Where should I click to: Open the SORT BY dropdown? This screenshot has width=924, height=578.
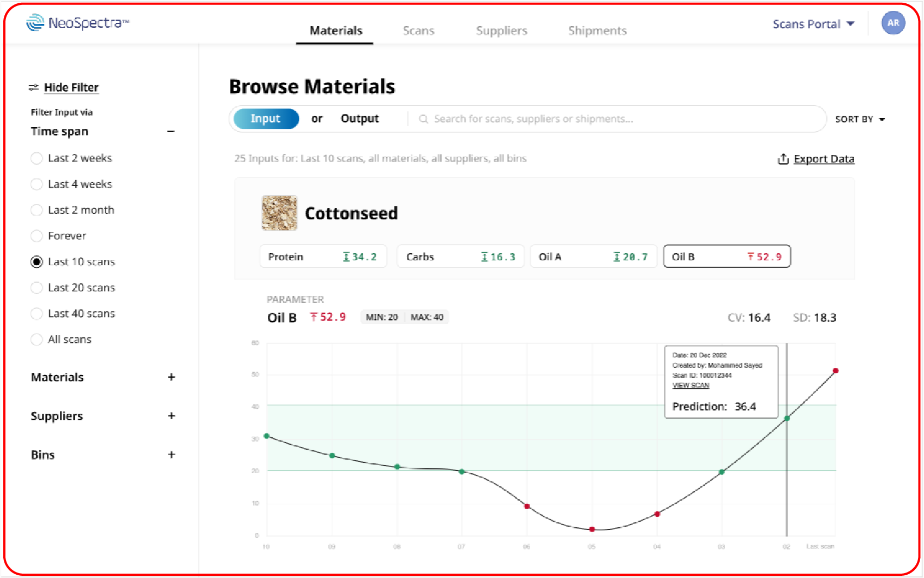point(860,119)
